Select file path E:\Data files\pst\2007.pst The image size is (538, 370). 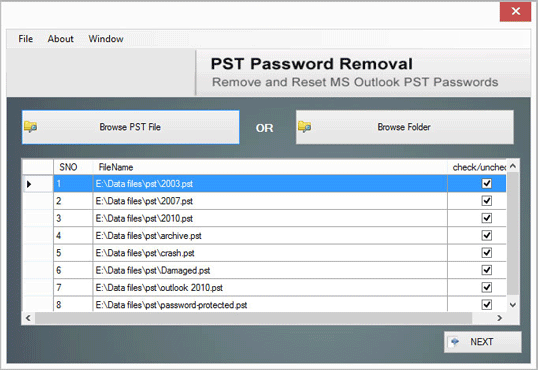(144, 201)
